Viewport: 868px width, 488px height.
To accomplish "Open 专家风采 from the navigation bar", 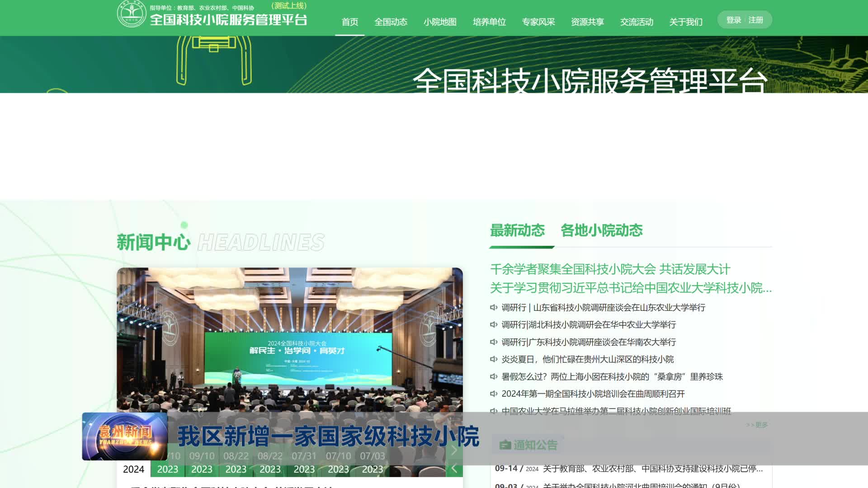I will 538,22.
